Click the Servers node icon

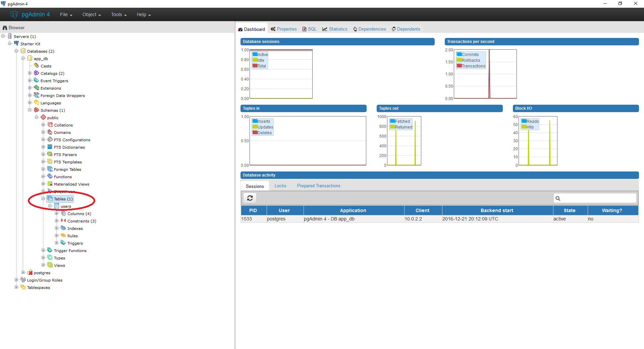(x=10, y=36)
